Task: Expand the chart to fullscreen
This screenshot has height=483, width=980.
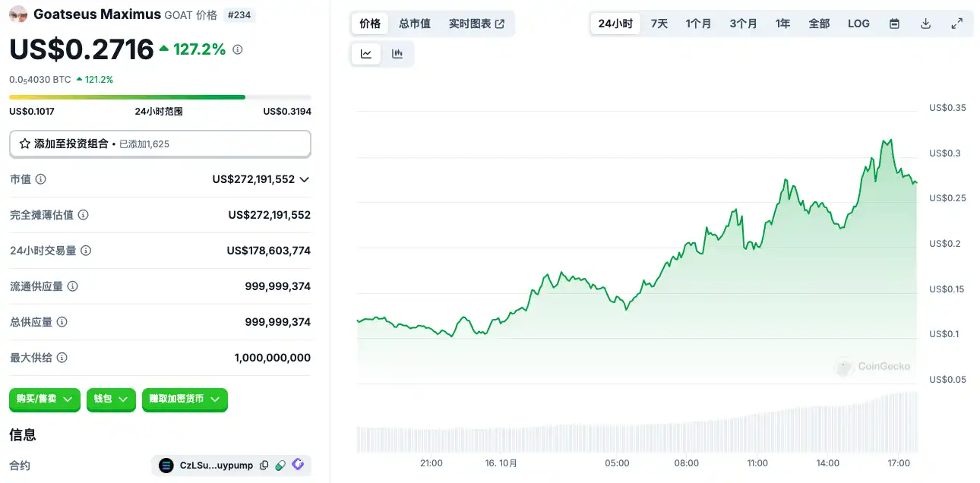Action: click(x=956, y=24)
